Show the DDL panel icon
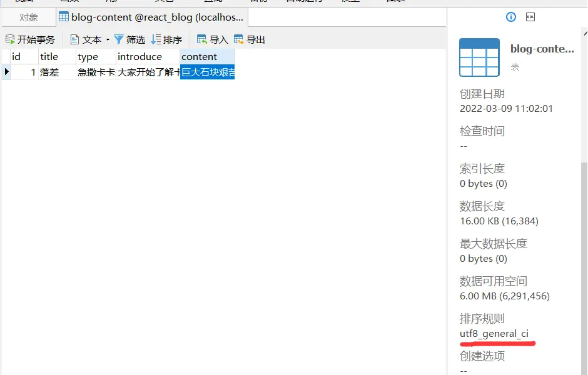Viewport: 588px width, 375px height. (530, 17)
